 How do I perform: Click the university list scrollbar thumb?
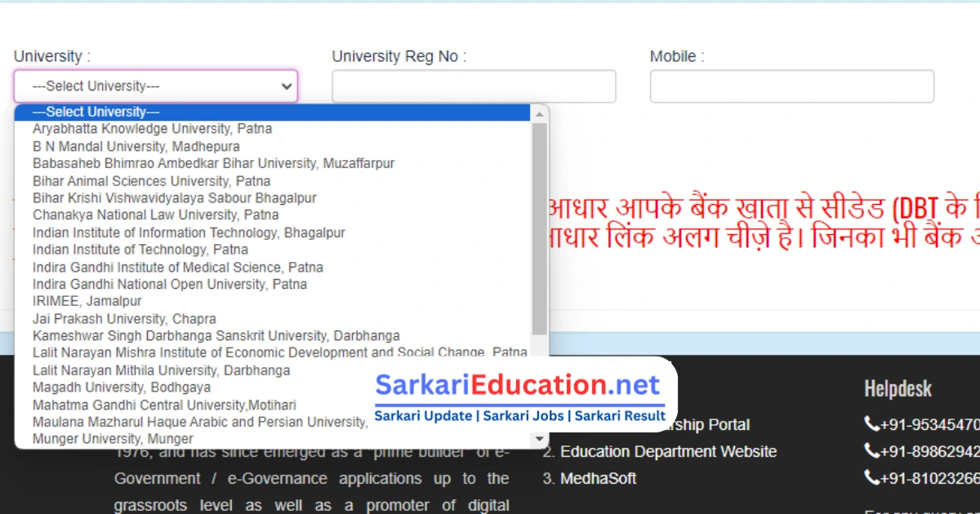[539, 228]
